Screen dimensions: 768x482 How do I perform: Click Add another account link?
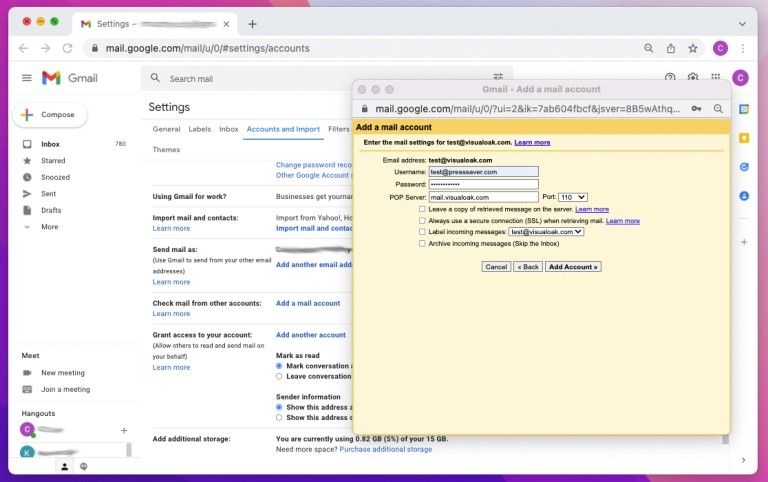click(x=311, y=335)
